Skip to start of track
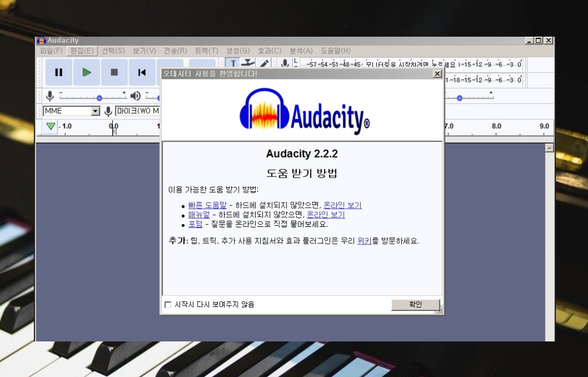This screenshot has height=377, width=588. [142, 72]
